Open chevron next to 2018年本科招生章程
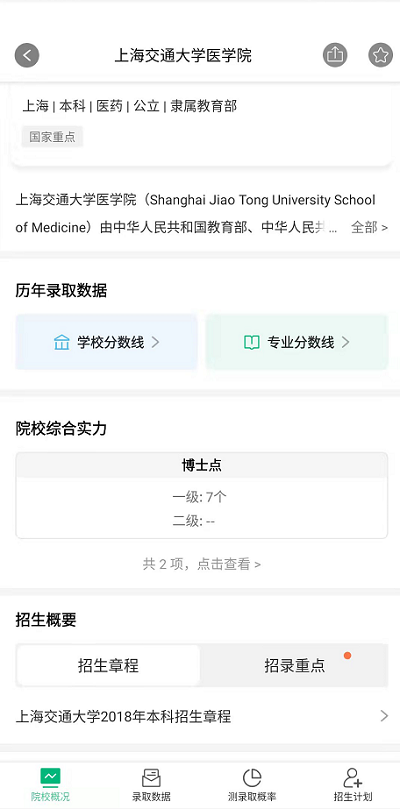The width and height of the screenshot is (400, 809). pyautogui.click(x=383, y=716)
